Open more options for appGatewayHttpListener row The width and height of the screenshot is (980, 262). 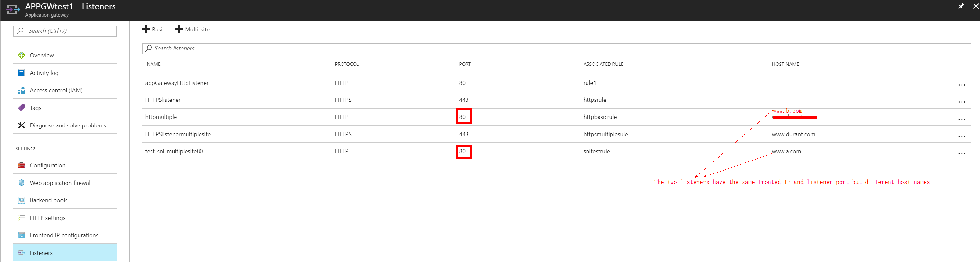(962, 85)
